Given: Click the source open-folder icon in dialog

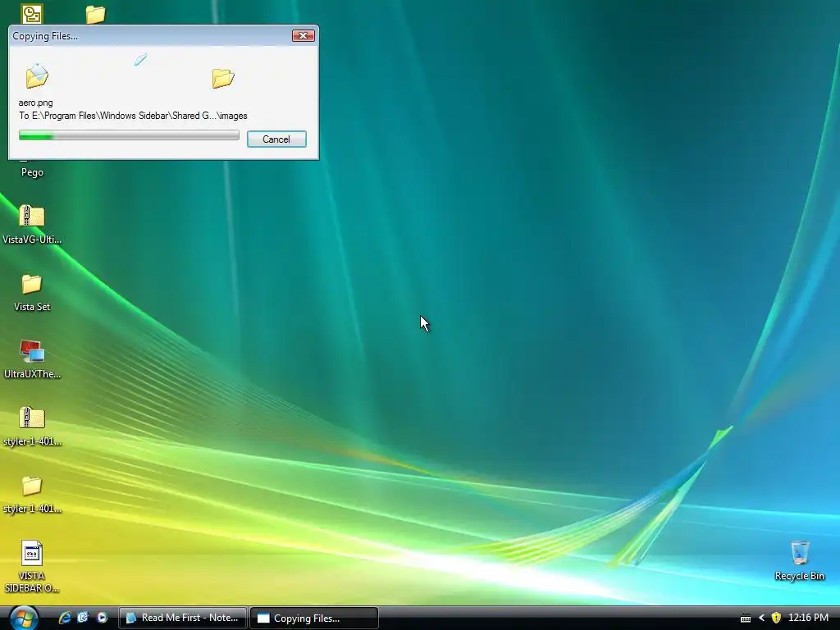Looking at the screenshot, I should pos(37,76).
